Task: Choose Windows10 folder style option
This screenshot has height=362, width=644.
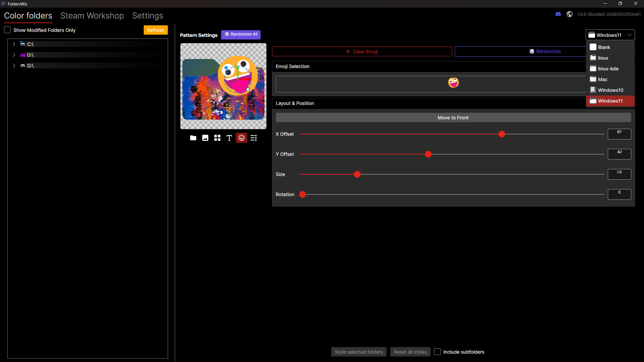Action: [610, 90]
